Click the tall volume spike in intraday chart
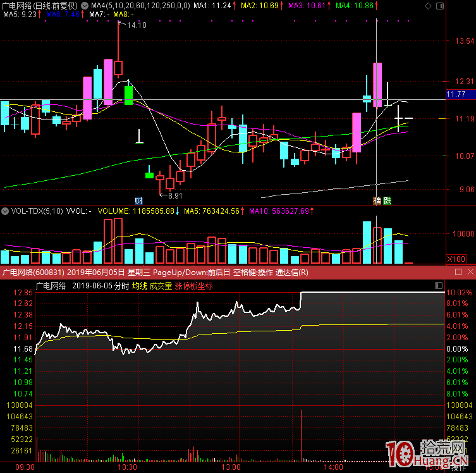The width and height of the screenshot is (476, 473). pos(301,435)
